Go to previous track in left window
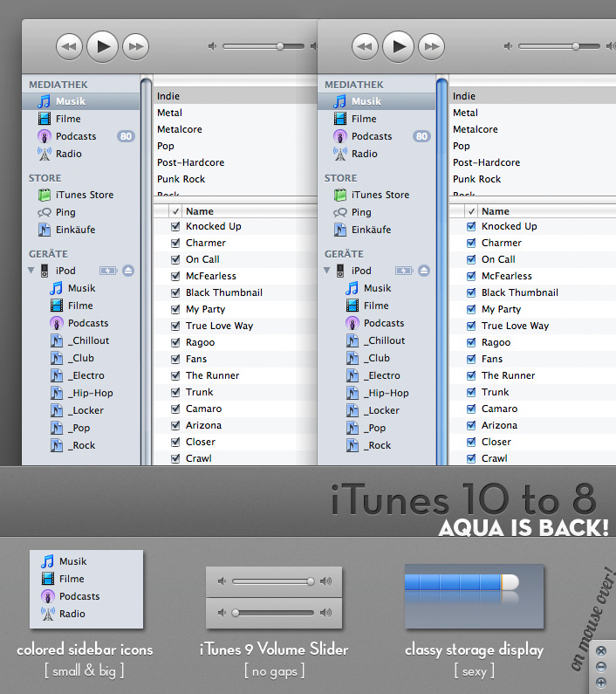The width and height of the screenshot is (616, 694). click(x=69, y=46)
